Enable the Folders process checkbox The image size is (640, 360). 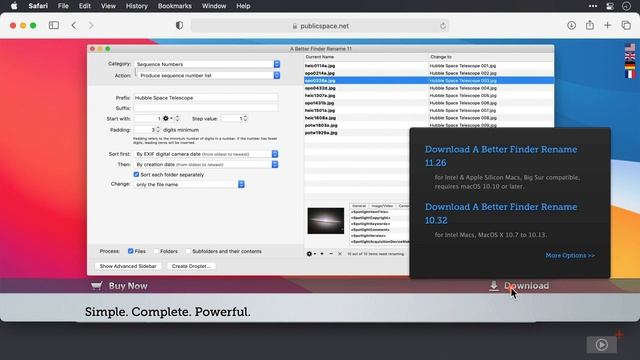coord(156,251)
